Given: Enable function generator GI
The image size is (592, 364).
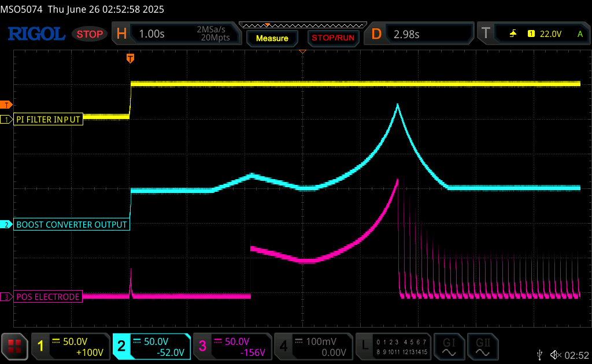Looking at the screenshot, I should point(449,346).
